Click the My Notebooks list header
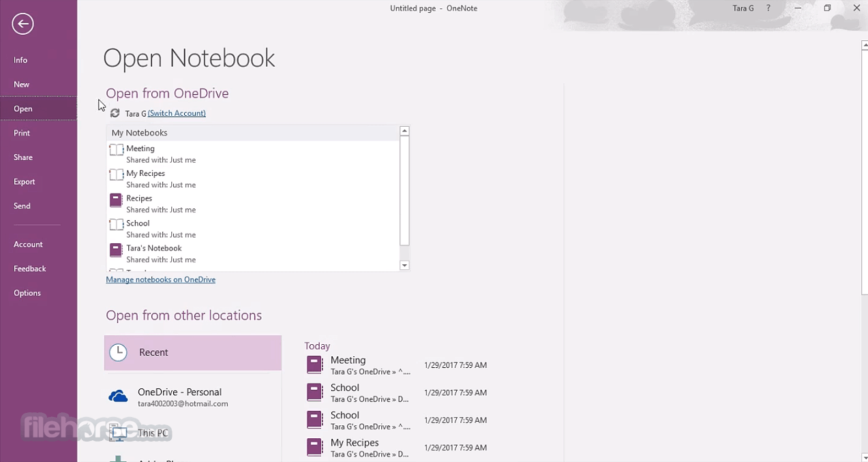This screenshot has height=462, width=868. pyautogui.click(x=253, y=133)
